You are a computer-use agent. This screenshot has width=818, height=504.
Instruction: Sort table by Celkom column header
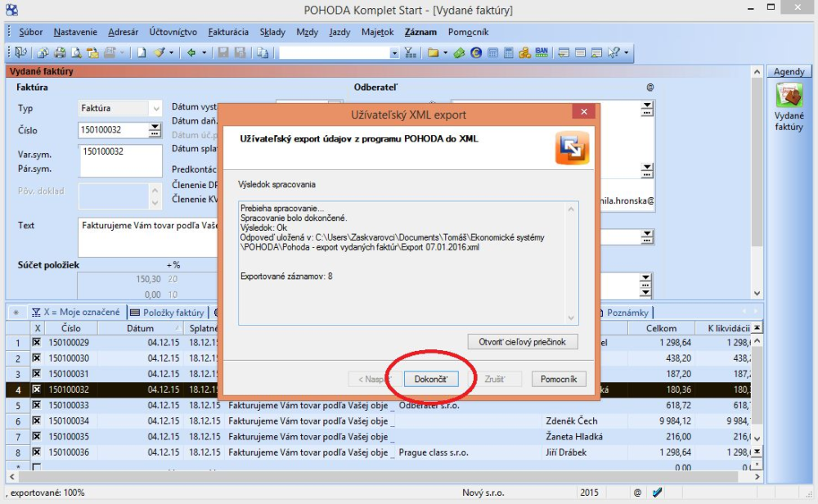(x=661, y=328)
